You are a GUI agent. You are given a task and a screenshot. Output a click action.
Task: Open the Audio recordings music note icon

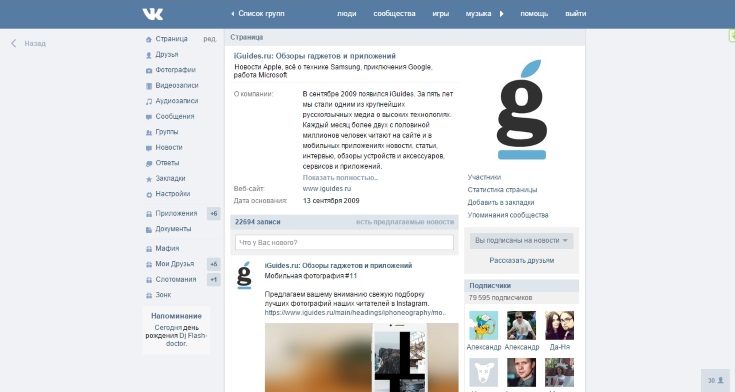click(149, 101)
